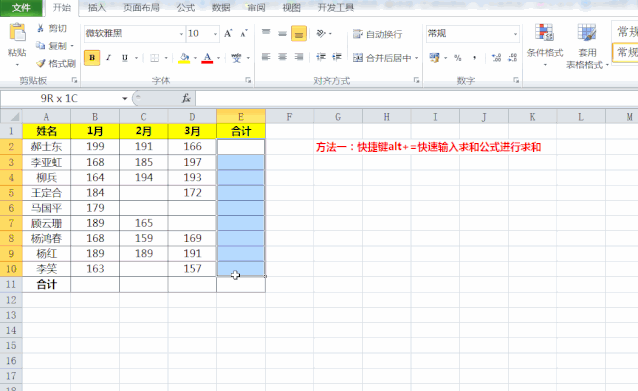The width and height of the screenshot is (638, 391).
Task: Click the fx insert function icon
Action: (x=186, y=98)
